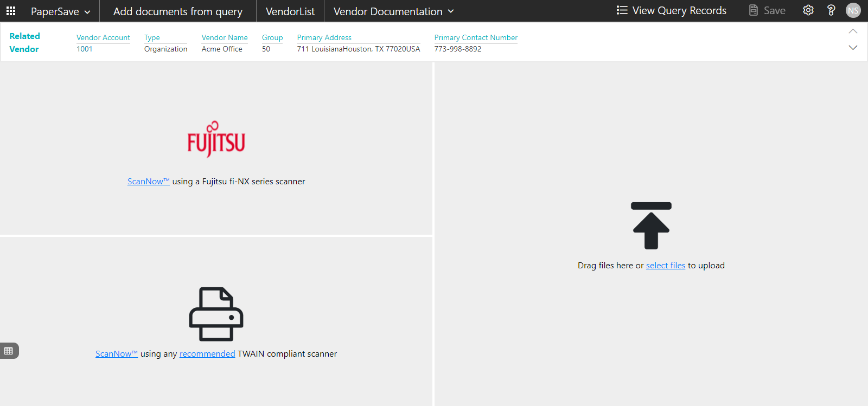Click the NS user avatar

853,10
